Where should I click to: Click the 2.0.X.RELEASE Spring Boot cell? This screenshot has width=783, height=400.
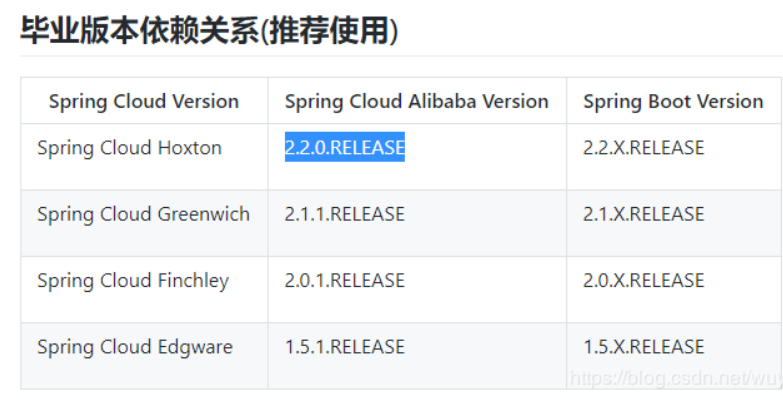tap(674, 290)
